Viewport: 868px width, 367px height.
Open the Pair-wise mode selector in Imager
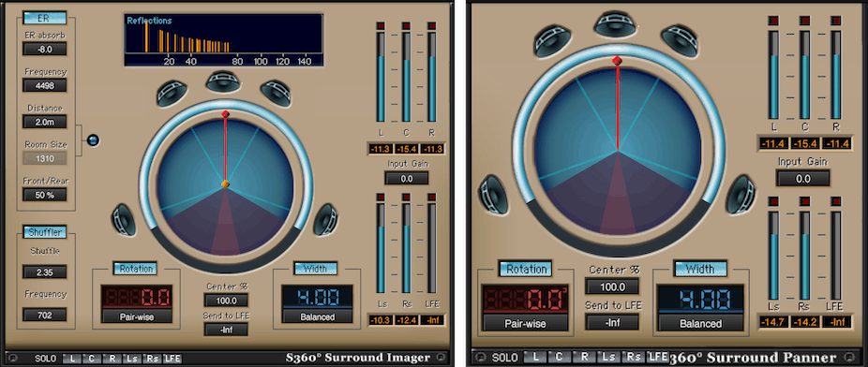click(x=137, y=317)
